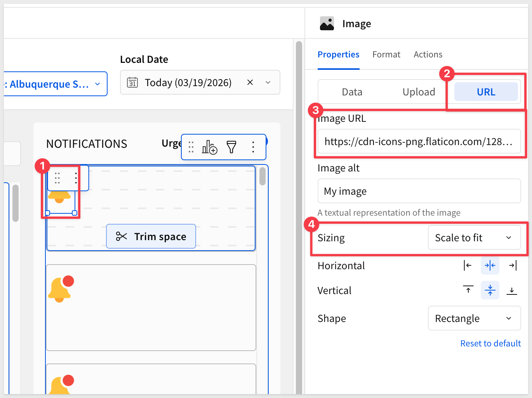Align image horizontally to the right

pyautogui.click(x=512, y=265)
